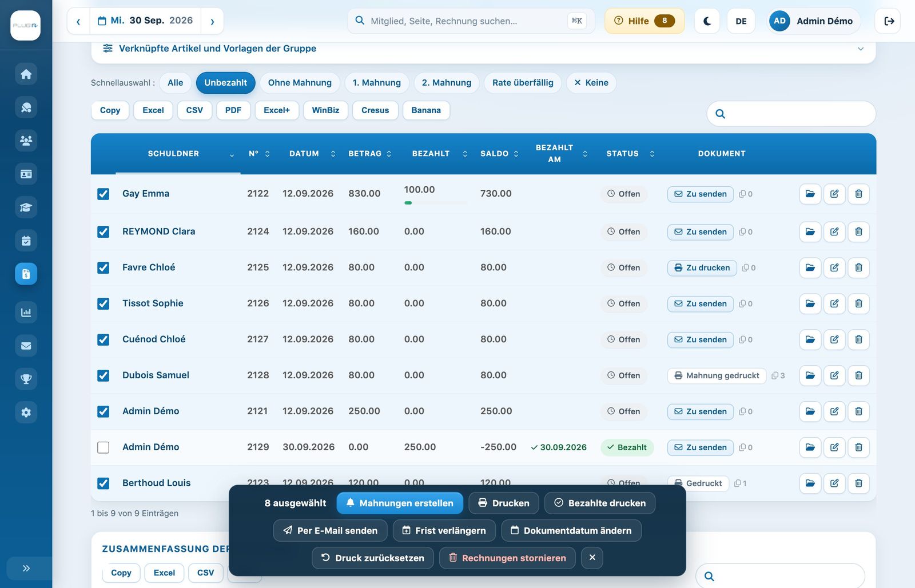
Task: Toggle dark mode moon icon
Action: [x=707, y=21]
